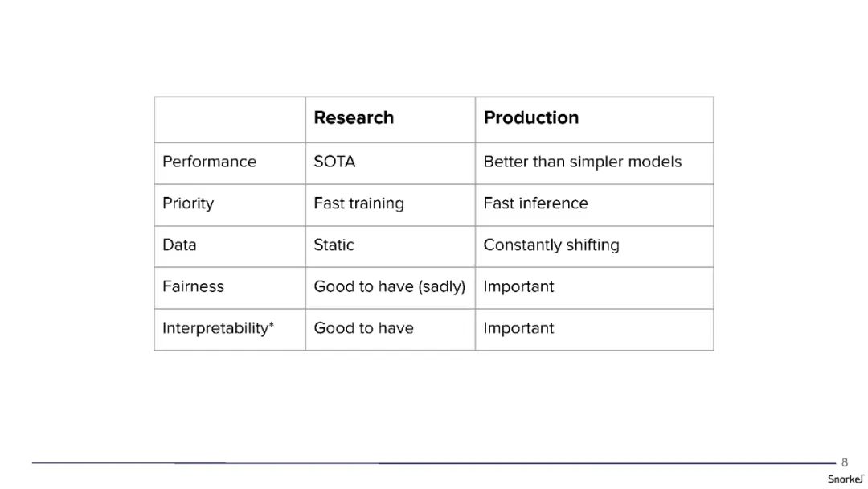
Task: Click the Production column header
Action: click(x=530, y=117)
